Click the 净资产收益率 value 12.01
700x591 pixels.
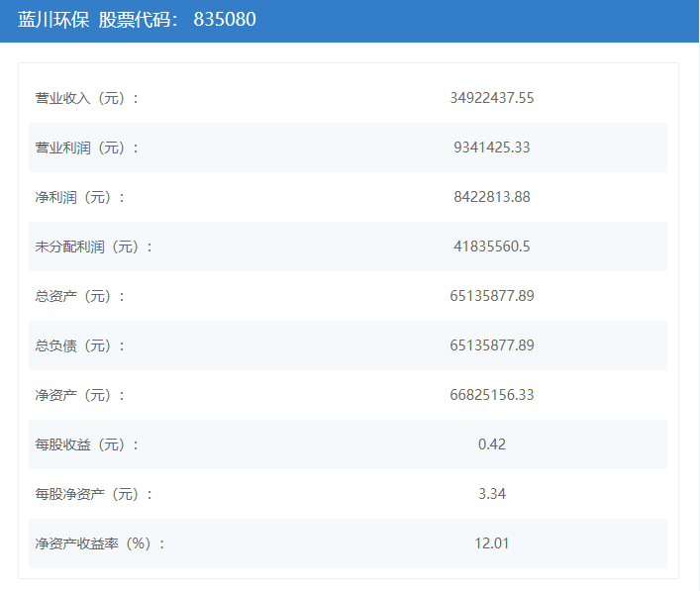click(491, 543)
